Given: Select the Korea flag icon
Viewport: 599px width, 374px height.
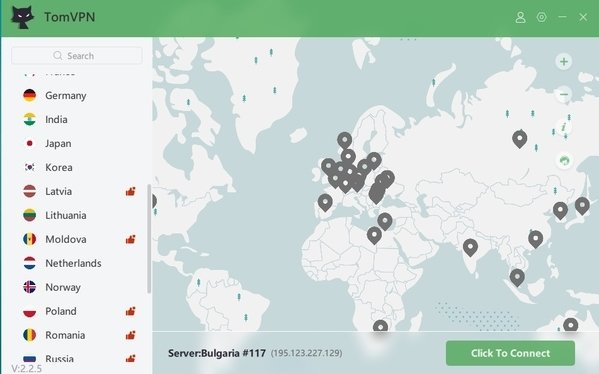Looking at the screenshot, I should (29, 167).
